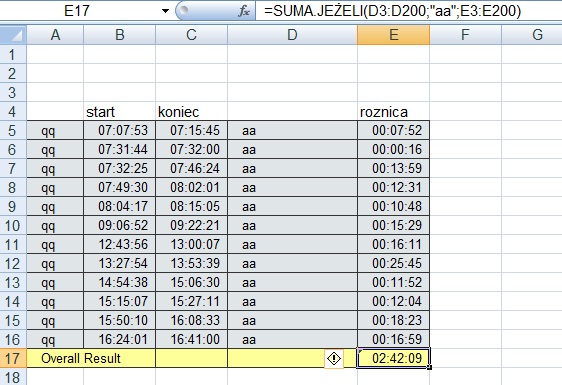Image resolution: width=562 pixels, height=385 pixels.
Task: Click cell with value 16:41:00
Action: pyautogui.click(x=191, y=339)
